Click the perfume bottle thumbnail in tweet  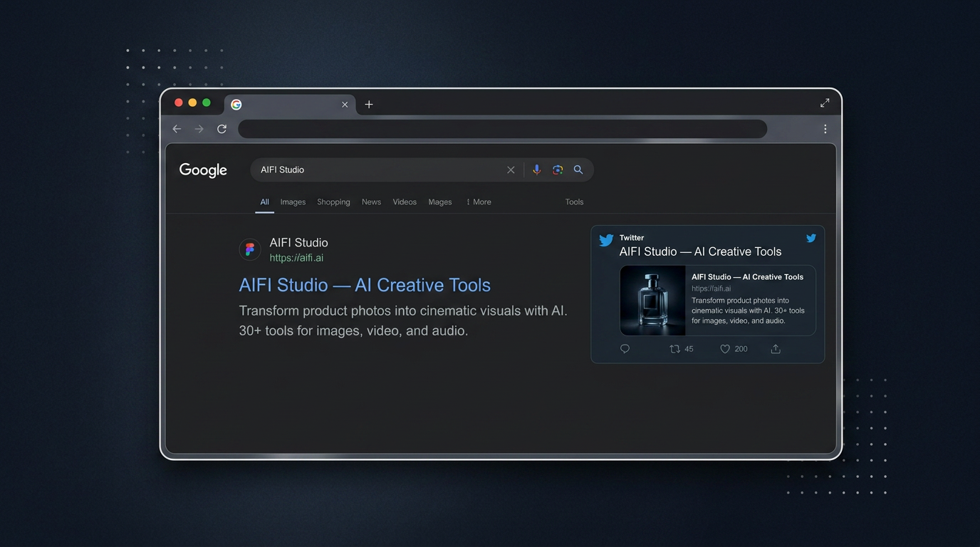point(652,301)
